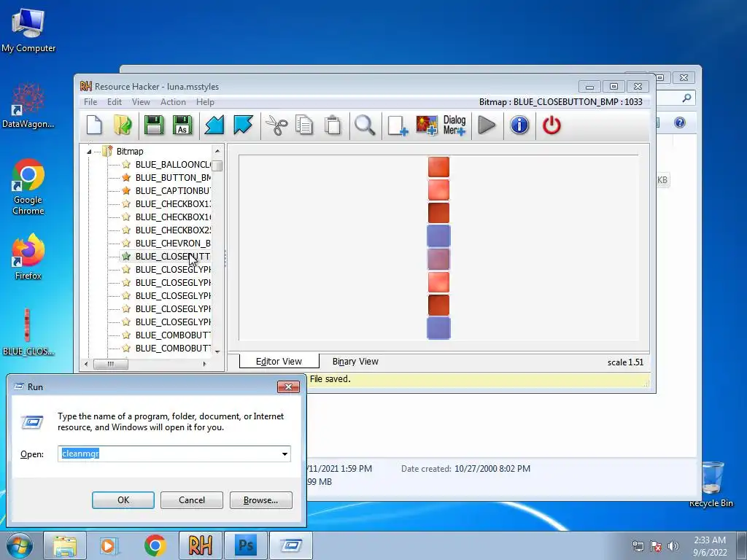Open the Help menu
The height and width of the screenshot is (560, 747).
tap(205, 102)
